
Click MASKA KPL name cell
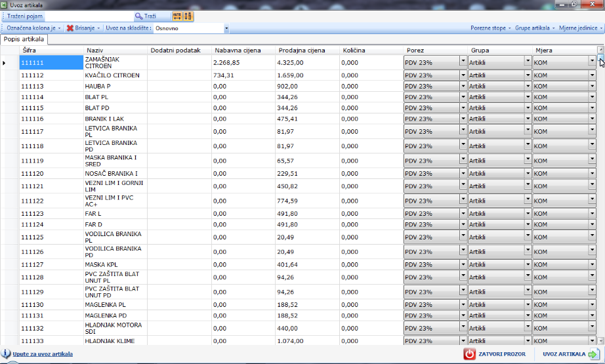coord(115,264)
